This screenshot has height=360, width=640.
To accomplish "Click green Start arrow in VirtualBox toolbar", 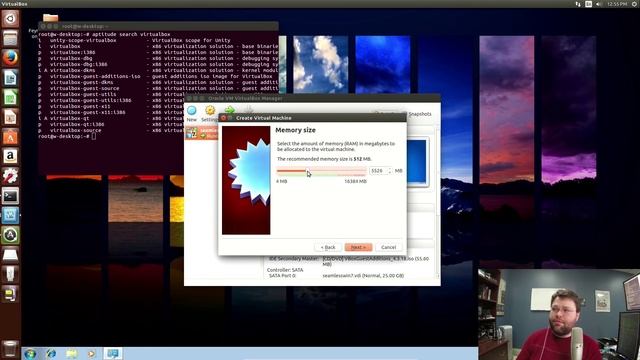I will 230,109.
